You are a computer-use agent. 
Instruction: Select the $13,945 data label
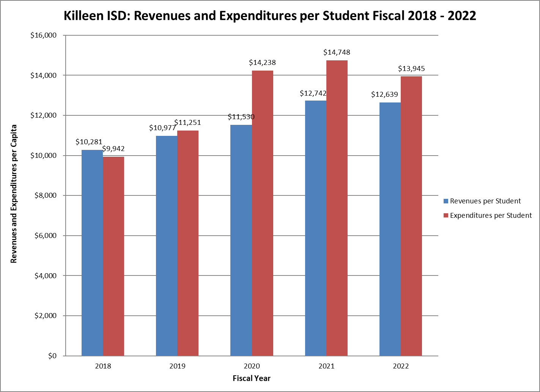(x=411, y=69)
